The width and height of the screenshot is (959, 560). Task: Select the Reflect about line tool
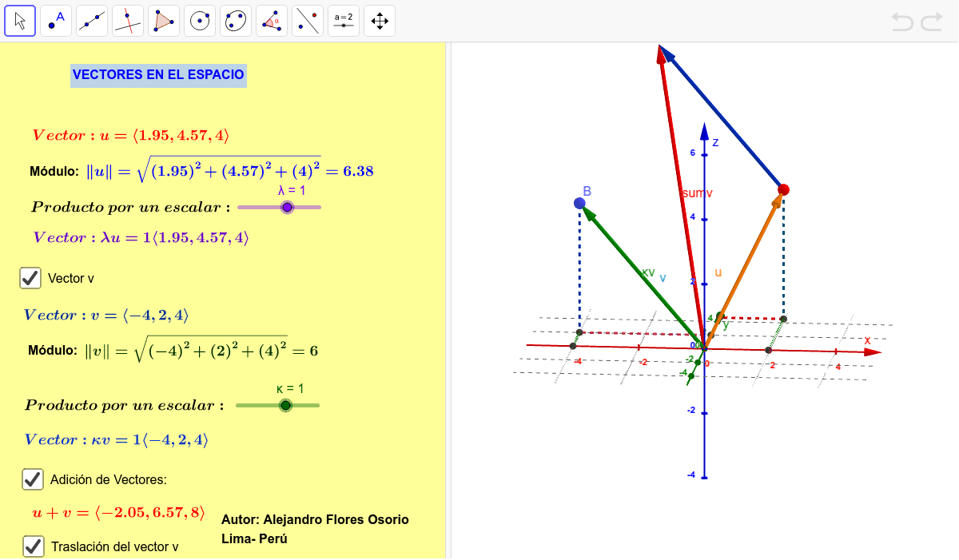308,21
